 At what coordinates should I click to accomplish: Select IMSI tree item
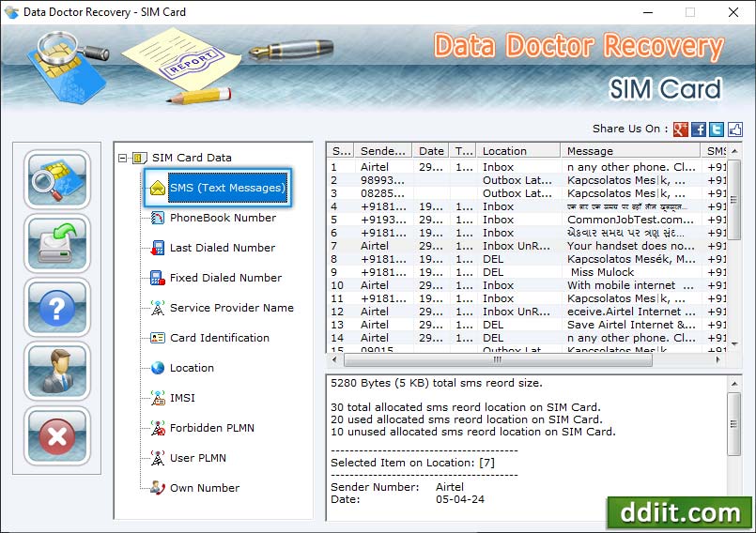182,398
